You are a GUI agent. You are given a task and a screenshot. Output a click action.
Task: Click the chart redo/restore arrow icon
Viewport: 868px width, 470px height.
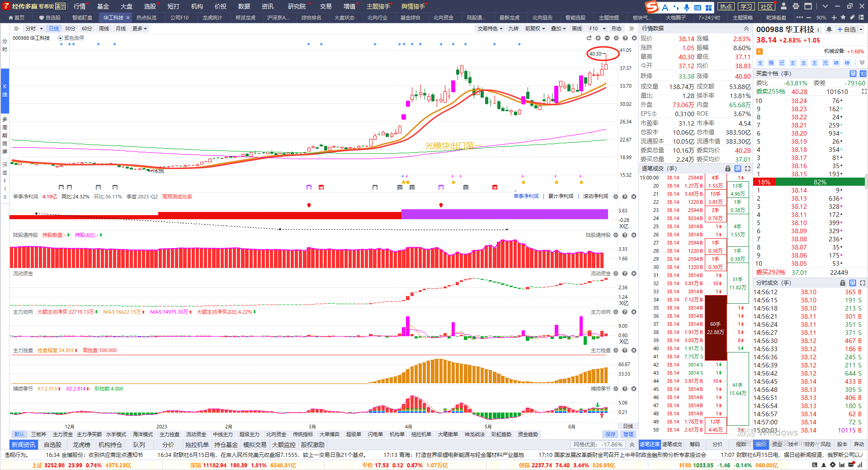(x=589, y=38)
